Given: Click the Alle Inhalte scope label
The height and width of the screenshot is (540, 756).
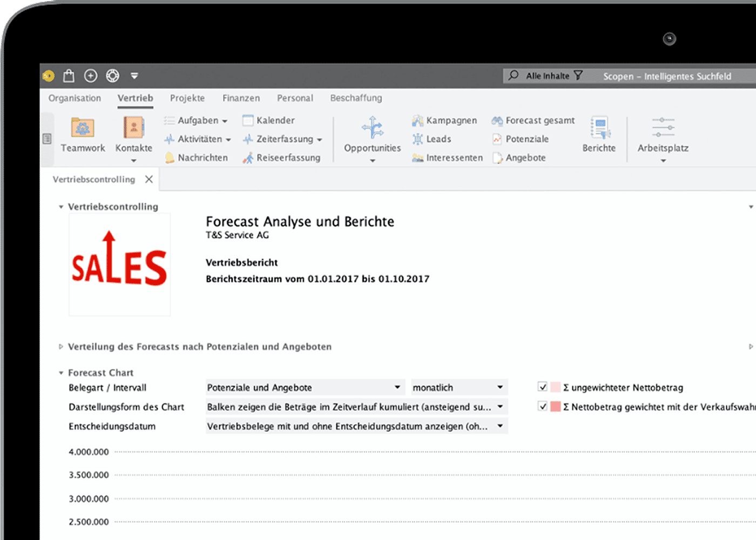Looking at the screenshot, I should click(x=548, y=76).
